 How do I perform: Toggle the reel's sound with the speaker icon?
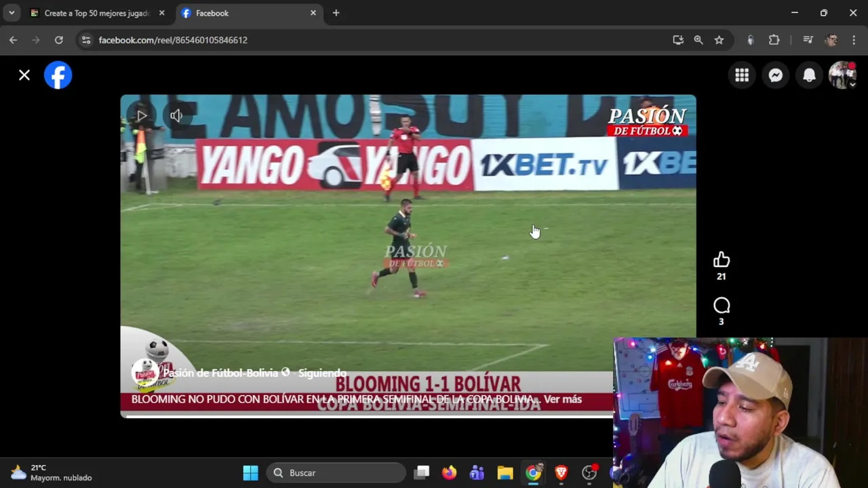click(x=176, y=116)
